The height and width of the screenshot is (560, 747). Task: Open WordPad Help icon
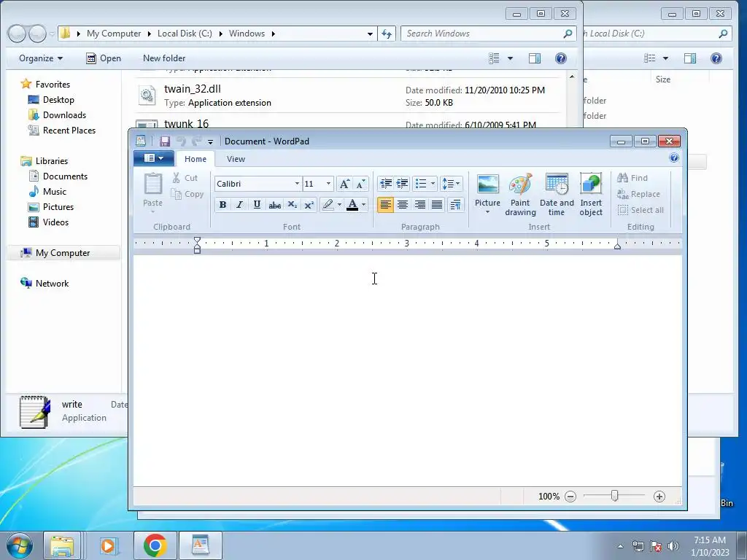(x=673, y=158)
